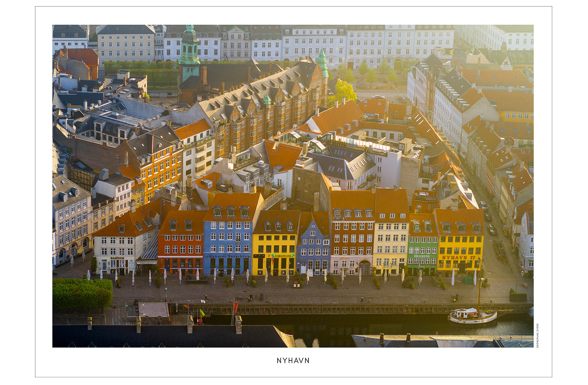This screenshot has height=385, width=588.
Task: Click the HEERING sign on the green building
Action: (421, 256)
